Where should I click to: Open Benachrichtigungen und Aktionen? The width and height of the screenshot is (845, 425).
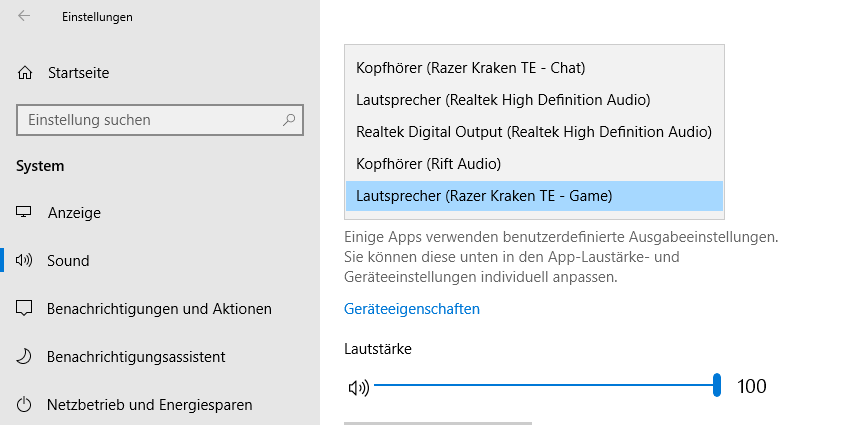(160, 309)
